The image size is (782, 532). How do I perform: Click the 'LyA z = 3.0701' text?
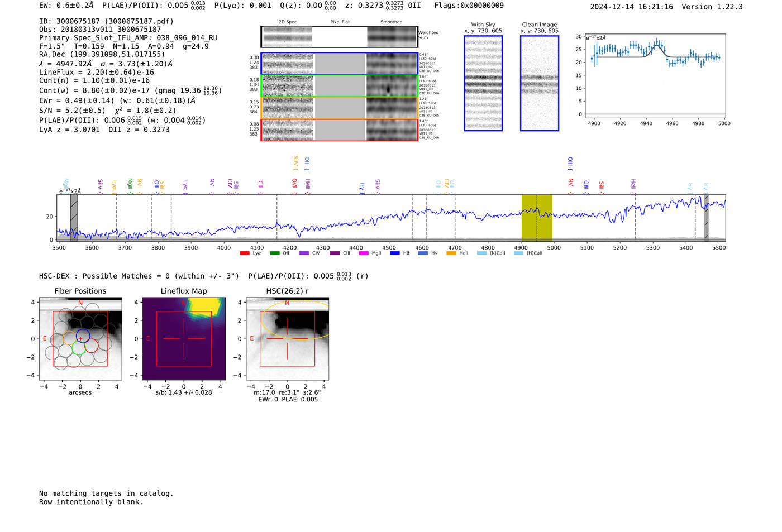tap(70, 130)
